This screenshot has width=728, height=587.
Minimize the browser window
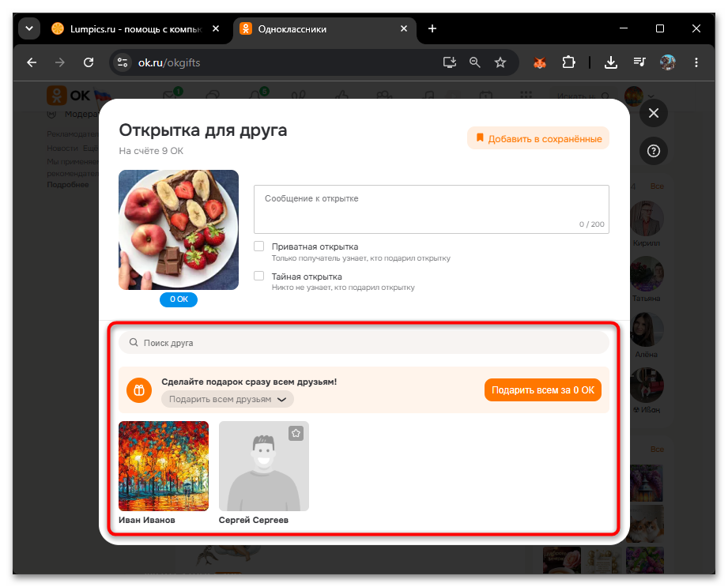coord(624,28)
